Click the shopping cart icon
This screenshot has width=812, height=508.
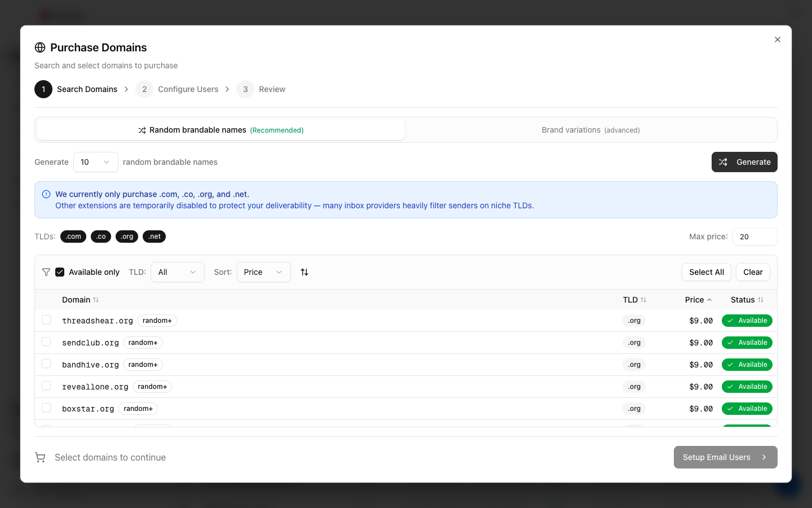pyautogui.click(x=40, y=457)
